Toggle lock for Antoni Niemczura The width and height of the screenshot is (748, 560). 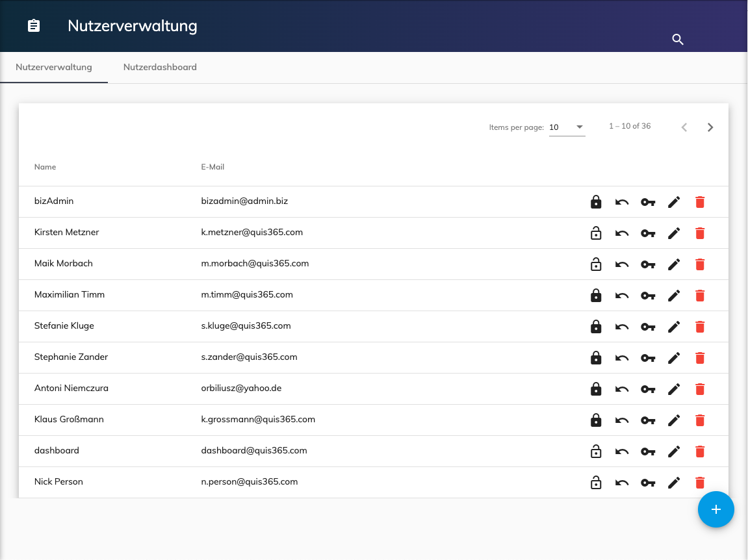pyautogui.click(x=596, y=389)
